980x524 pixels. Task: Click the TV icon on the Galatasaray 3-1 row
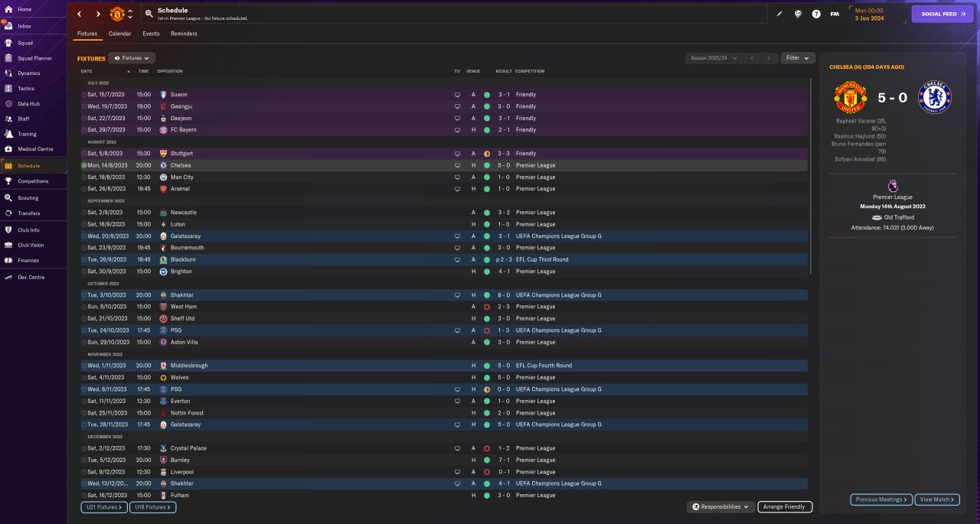click(458, 236)
